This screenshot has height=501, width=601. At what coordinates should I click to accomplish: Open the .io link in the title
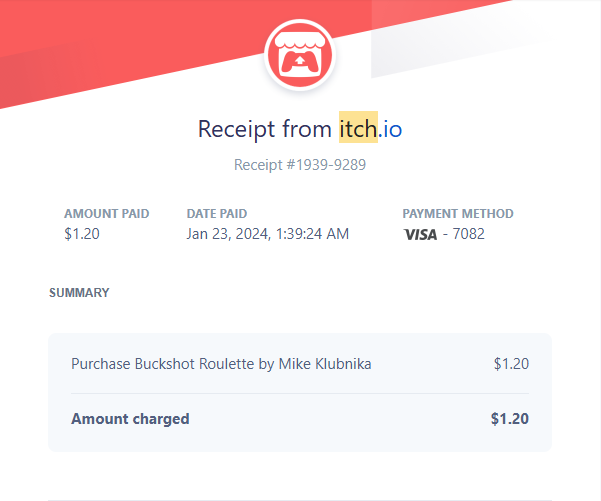tap(390, 129)
